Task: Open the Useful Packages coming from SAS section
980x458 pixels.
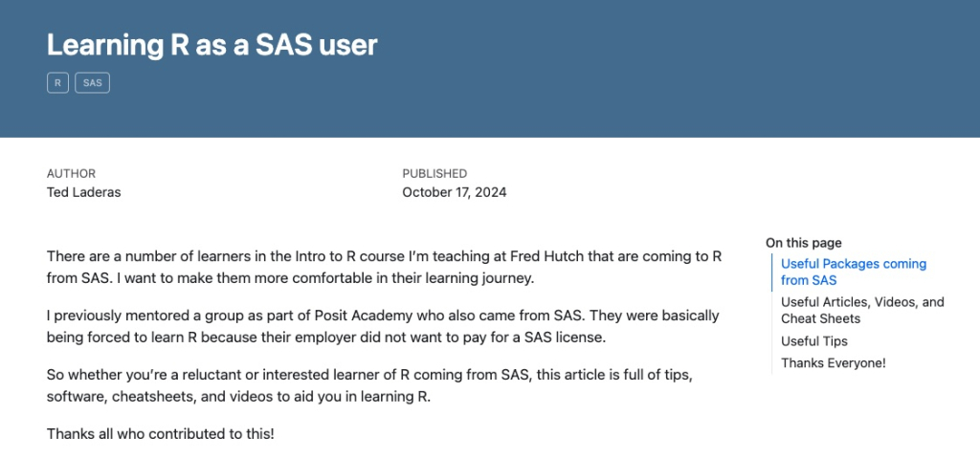Action: click(x=854, y=272)
